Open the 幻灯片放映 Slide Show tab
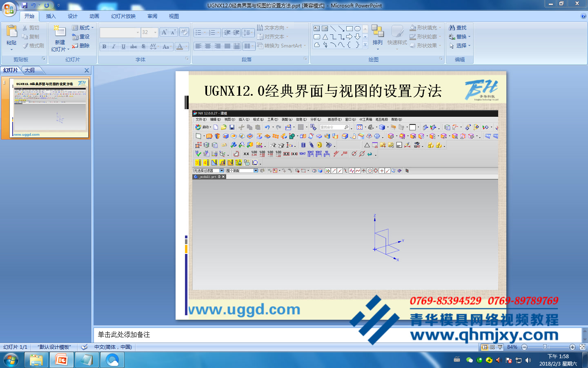 pos(123,16)
